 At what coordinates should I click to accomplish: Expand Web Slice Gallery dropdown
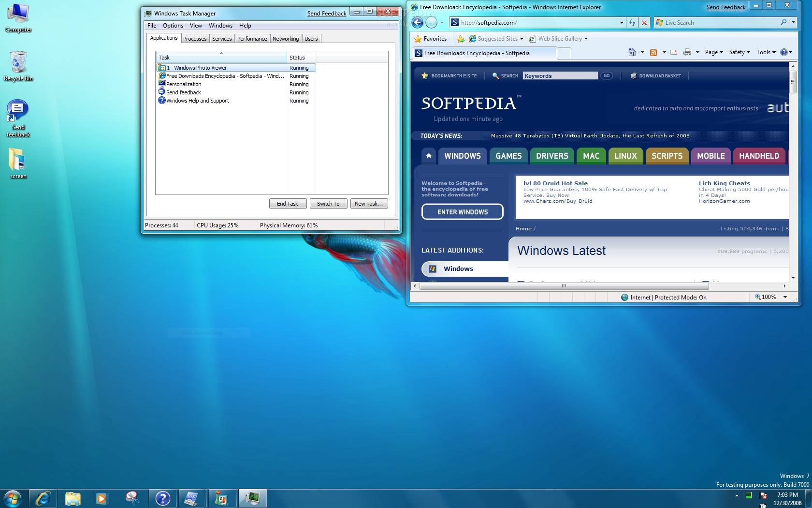(586, 39)
